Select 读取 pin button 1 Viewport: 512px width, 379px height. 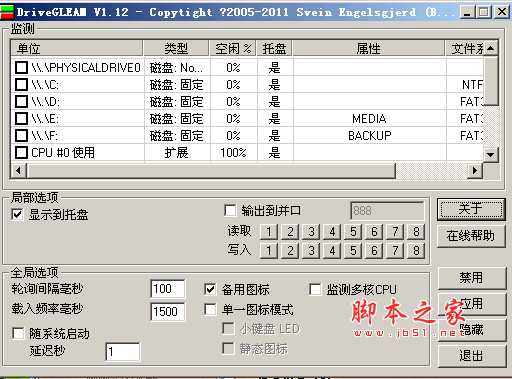coord(269,231)
